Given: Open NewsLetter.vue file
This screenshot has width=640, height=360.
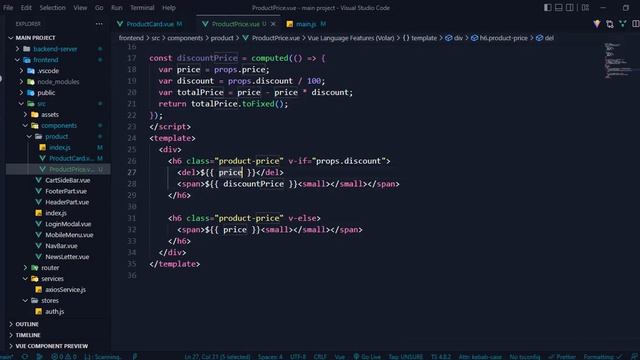Looking at the screenshot, I should [67, 257].
